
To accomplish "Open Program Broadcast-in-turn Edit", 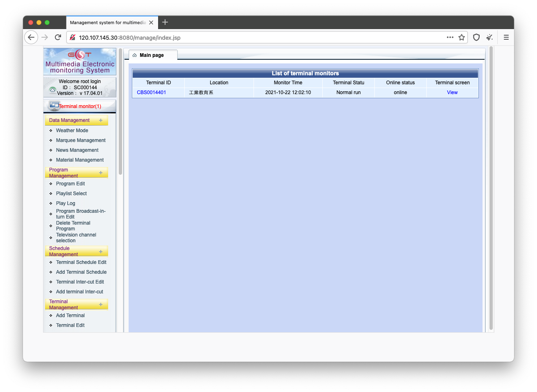I will [x=81, y=214].
